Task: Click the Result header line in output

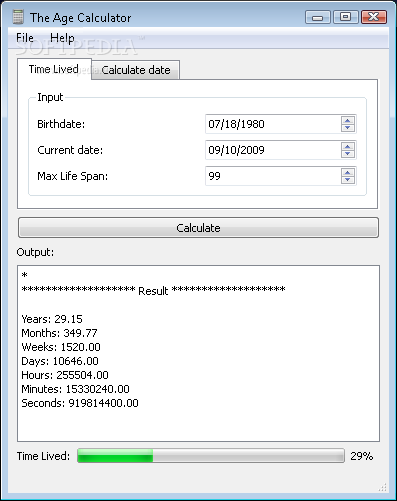Action: tap(153, 290)
